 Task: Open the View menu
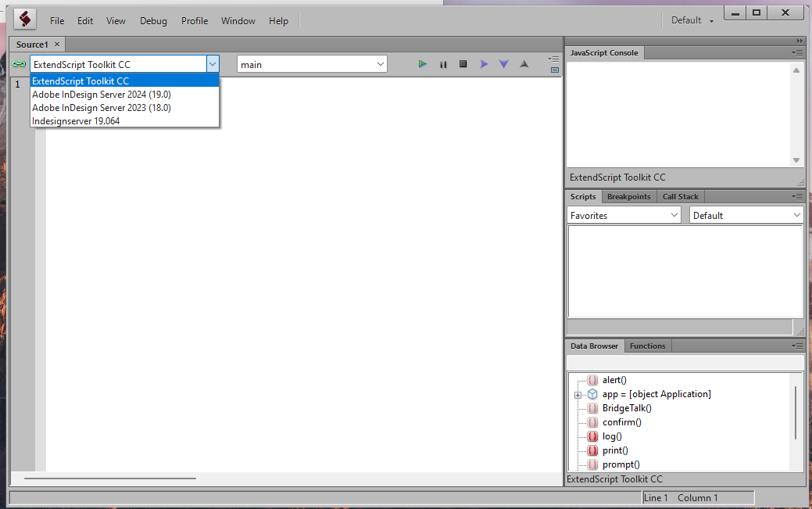pos(116,21)
